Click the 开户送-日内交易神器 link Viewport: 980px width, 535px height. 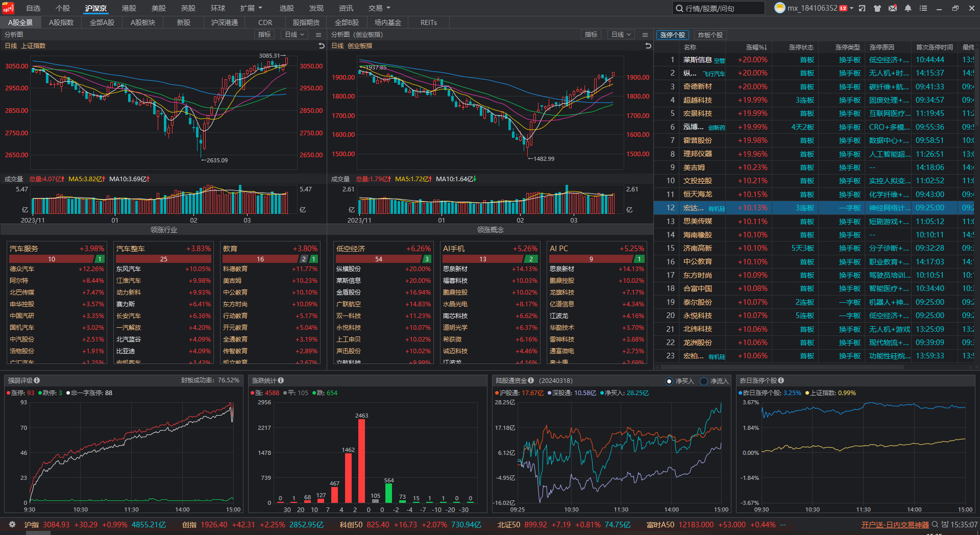pyautogui.click(x=895, y=525)
